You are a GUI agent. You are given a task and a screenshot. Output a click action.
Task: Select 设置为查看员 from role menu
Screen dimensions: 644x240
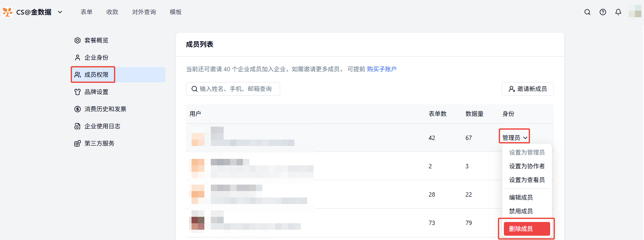[527, 180]
